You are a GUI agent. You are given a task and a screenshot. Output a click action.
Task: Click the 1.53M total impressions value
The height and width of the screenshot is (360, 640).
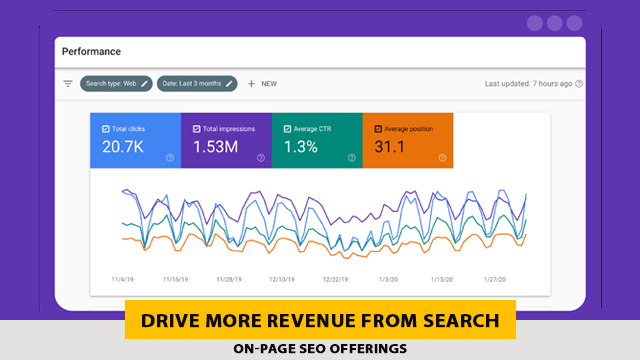pos(216,147)
